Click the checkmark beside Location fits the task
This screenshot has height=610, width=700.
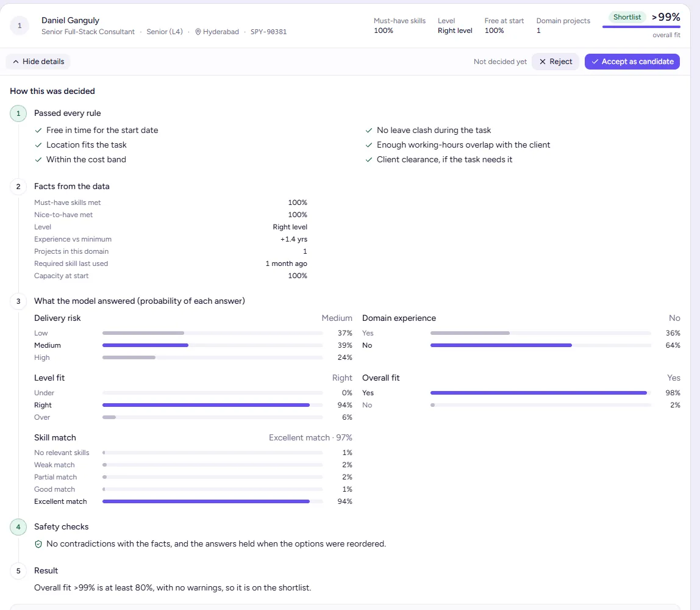coord(38,145)
